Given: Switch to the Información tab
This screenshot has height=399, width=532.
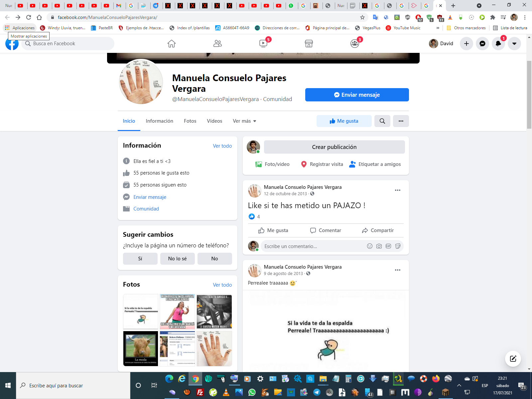Looking at the screenshot, I should tap(159, 121).
